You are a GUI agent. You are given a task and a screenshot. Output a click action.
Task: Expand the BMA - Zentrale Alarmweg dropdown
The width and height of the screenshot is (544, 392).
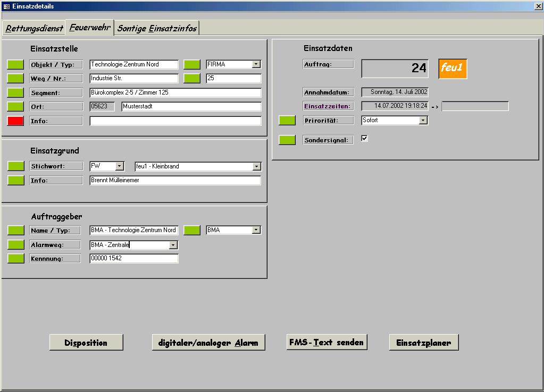click(x=173, y=245)
